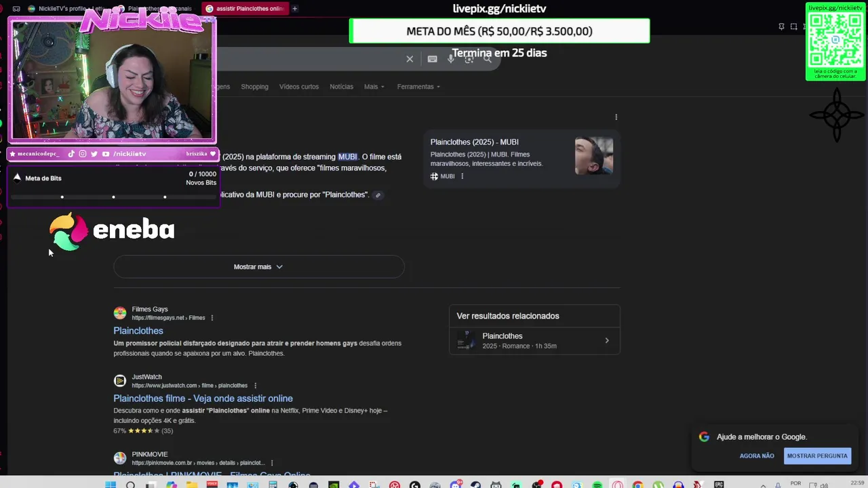Search by image with the lens icon
Screen dimensions: 868x488
(469, 59)
